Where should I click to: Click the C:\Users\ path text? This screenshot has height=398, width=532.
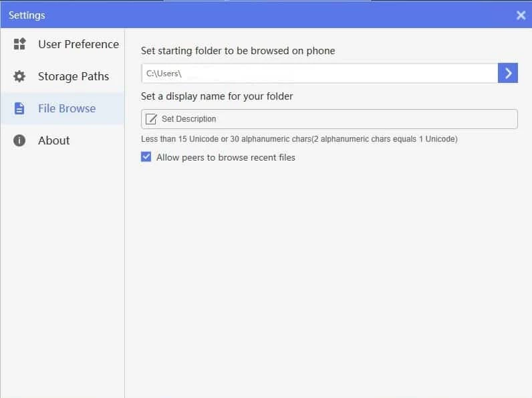coord(164,74)
